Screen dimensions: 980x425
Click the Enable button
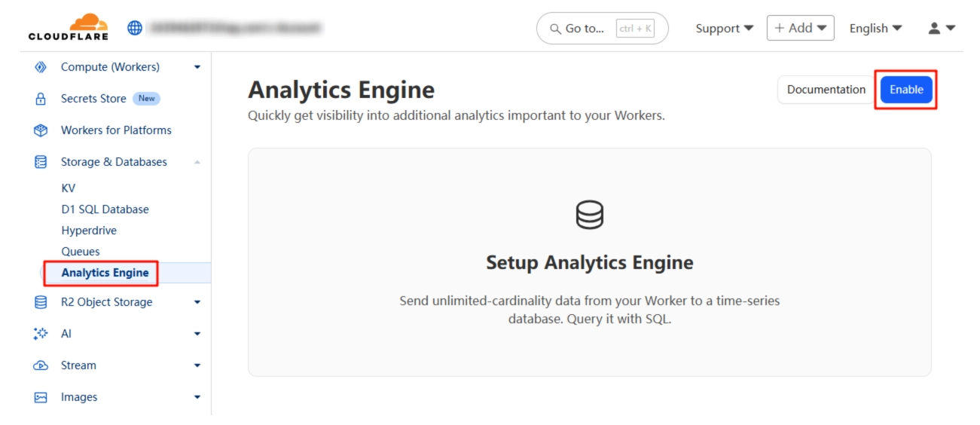906,89
